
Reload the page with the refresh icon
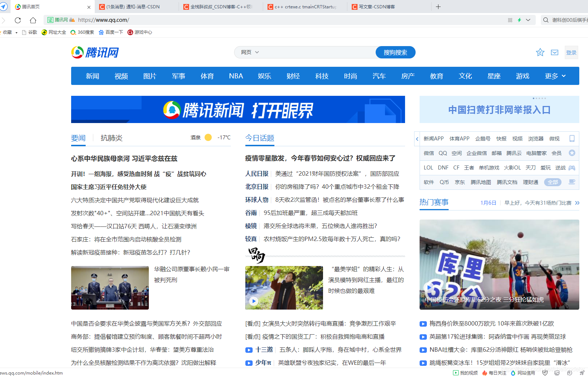[x=18, y=20]
